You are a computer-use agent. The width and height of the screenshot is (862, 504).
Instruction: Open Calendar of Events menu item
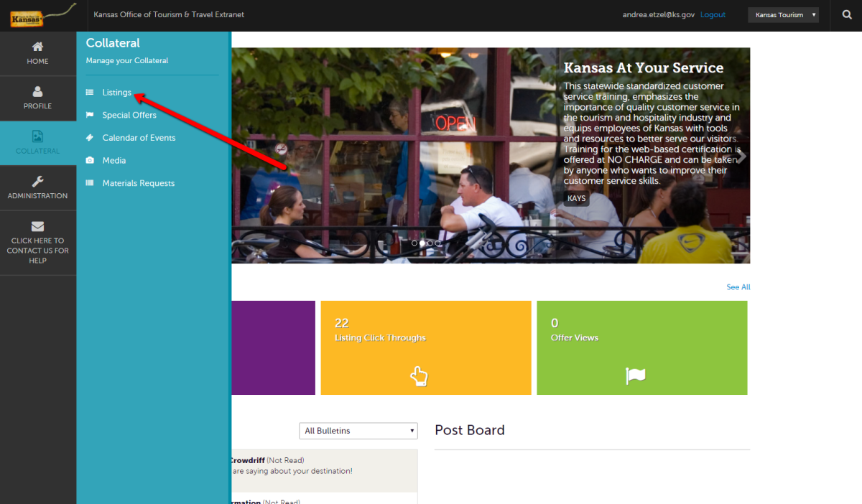point(139,138)
